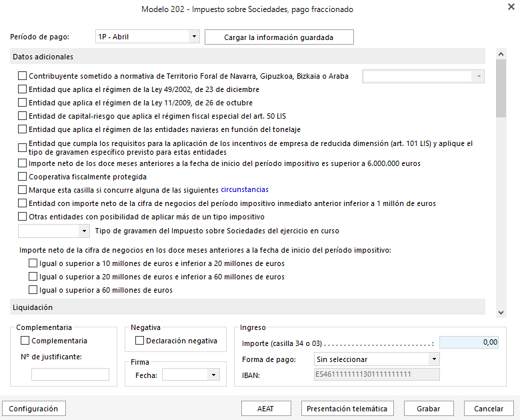Click the Importe casilla 34 o 03 field
The width and height of the screenshot is (520, 420).
coord(469,343)
